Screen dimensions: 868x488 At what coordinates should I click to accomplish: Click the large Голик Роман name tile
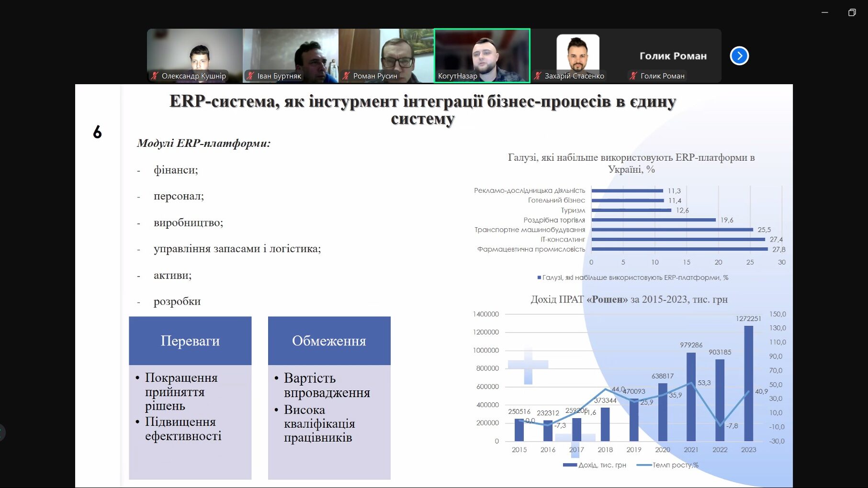pyautogui.click(x=673, y=56)
